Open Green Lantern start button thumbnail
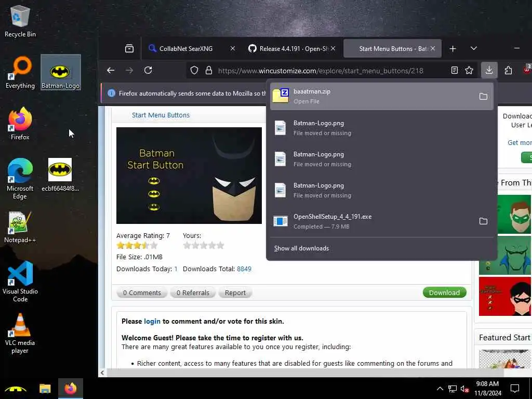 point(514,214)
